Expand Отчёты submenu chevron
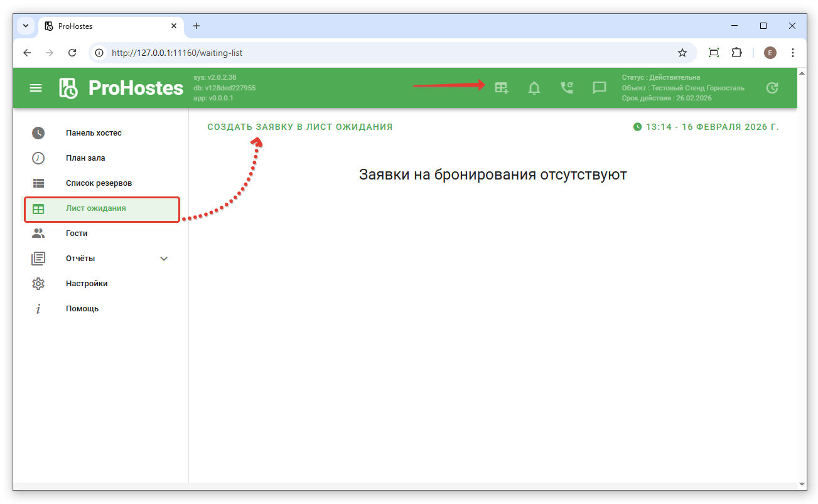818x504 pixels. [x=164, y=259]
